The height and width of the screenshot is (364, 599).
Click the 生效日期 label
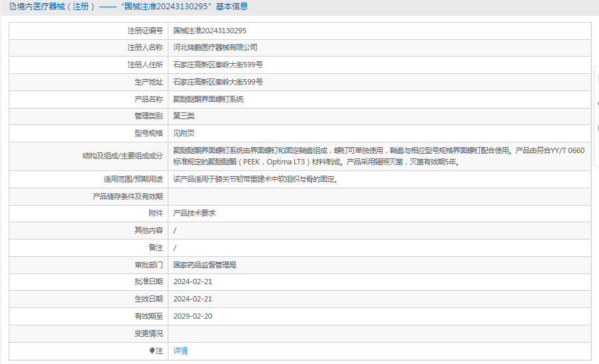[x=148, y=299]
